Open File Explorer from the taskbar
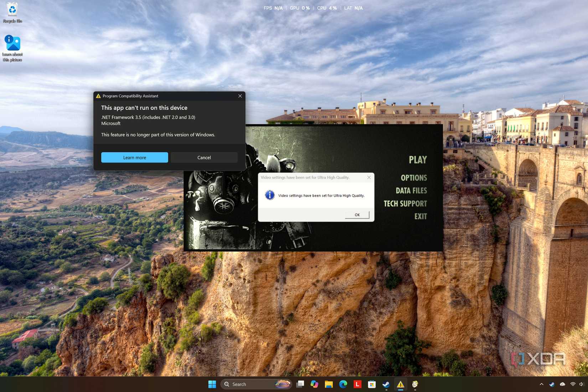This screenshot has width=588, height=392. tap(329, 384)
